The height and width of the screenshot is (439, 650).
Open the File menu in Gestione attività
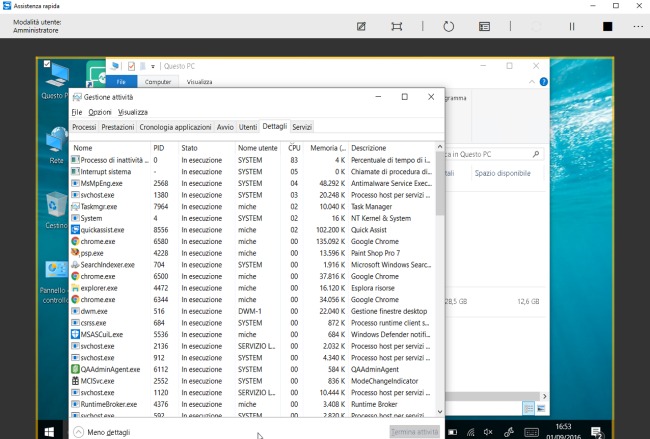point(77,112)
